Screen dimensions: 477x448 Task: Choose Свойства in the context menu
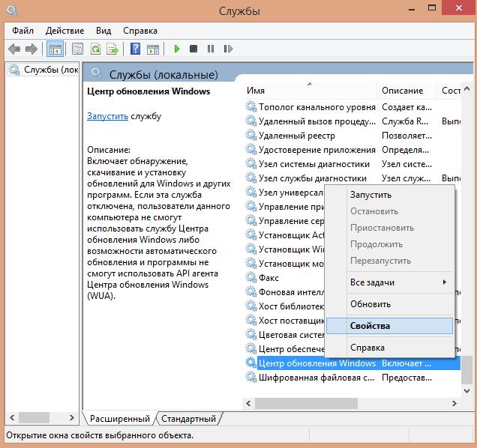[390, 326]
